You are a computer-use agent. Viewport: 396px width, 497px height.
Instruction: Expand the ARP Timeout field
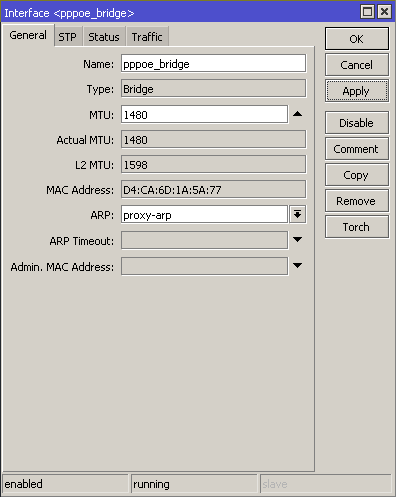coord(297,240)
